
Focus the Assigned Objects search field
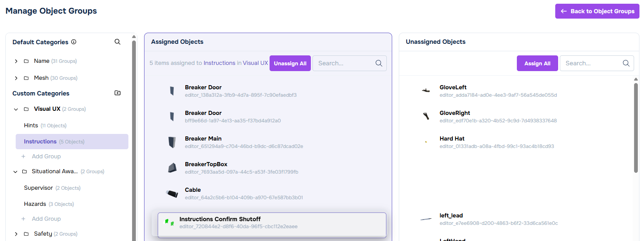pos(350,63)
